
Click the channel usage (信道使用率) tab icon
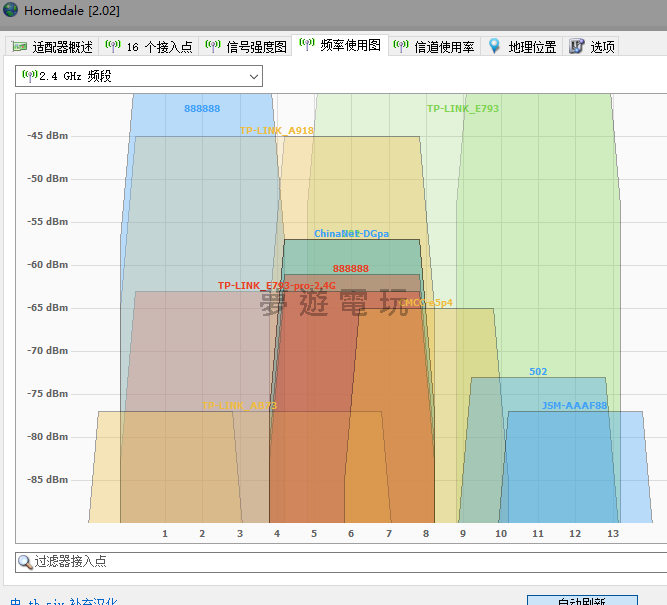pyautogui.click(x=400, y=46)
